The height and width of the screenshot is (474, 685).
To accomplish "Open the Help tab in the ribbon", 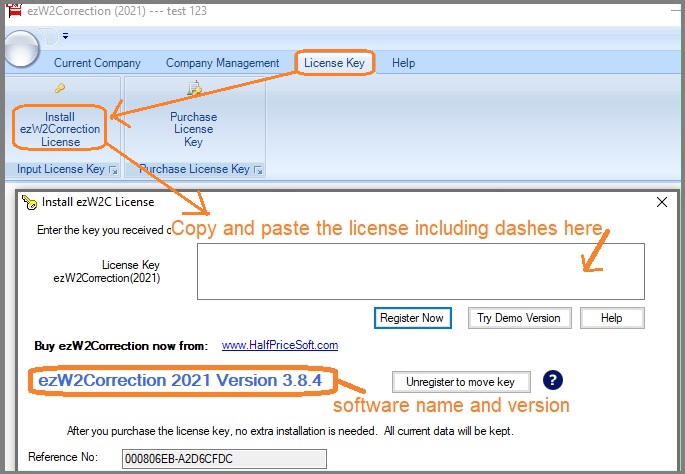I will (403, 63).
